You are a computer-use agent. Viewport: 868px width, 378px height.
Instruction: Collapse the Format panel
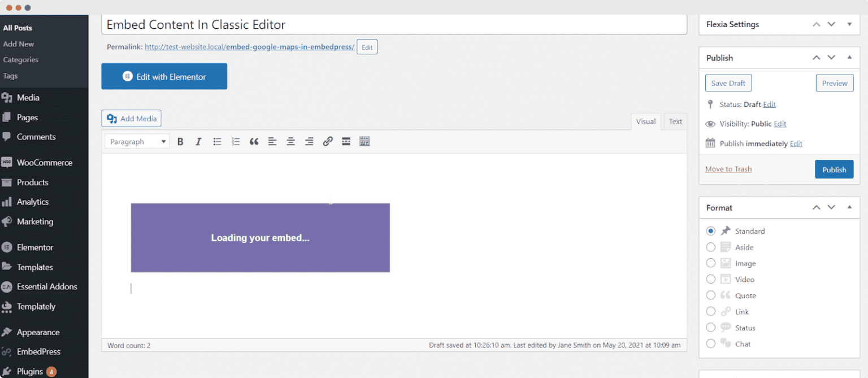click(x=850, y=207)
